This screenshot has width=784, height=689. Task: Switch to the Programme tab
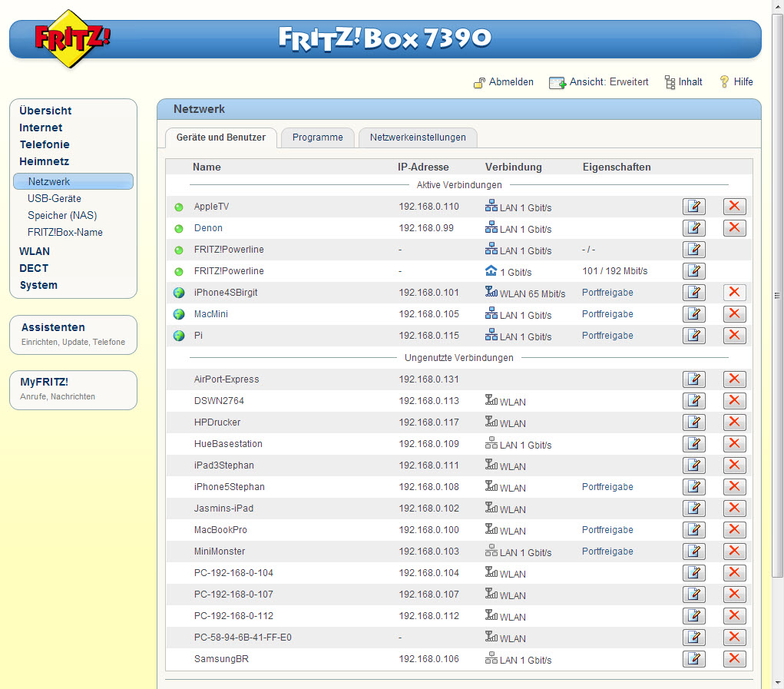tap(317, 137)
